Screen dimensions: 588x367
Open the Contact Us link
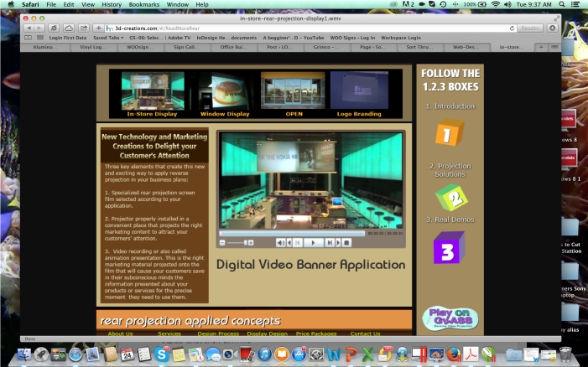[x=365, y=333]
